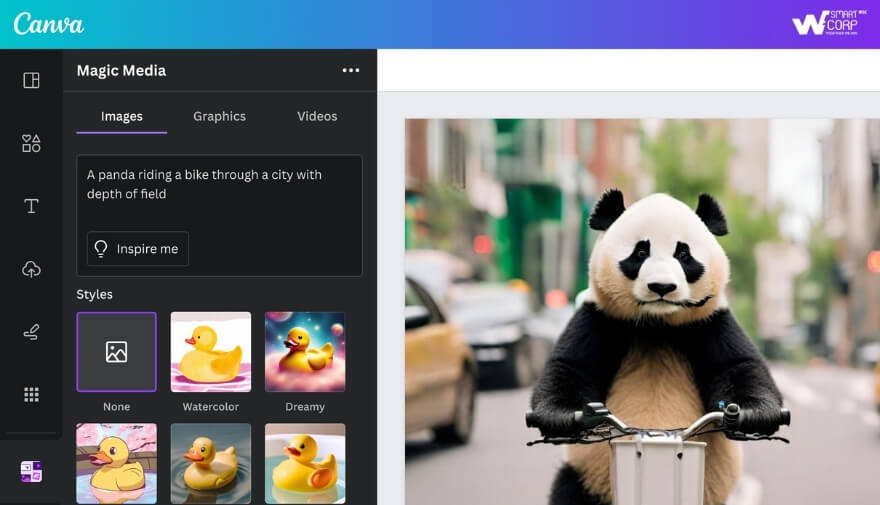Open the Design templates sidebar icon
The image size is (880, 505).
click(x=31, y=80)
